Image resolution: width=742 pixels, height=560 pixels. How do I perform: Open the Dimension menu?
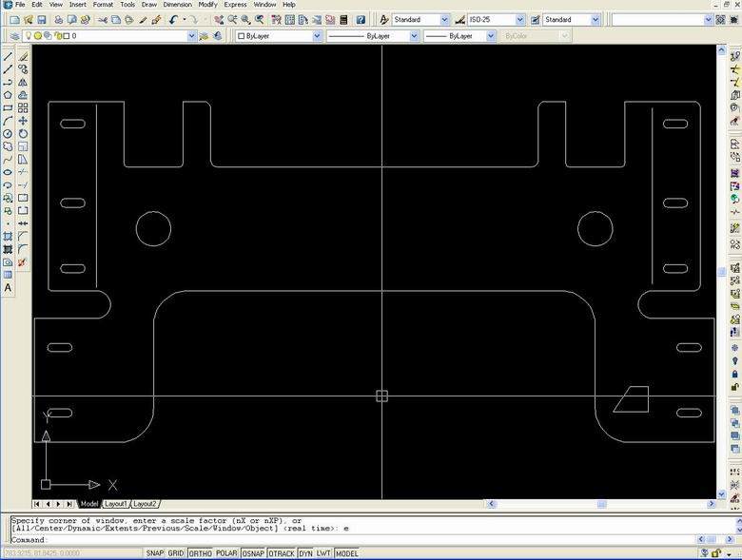point(177,5)
